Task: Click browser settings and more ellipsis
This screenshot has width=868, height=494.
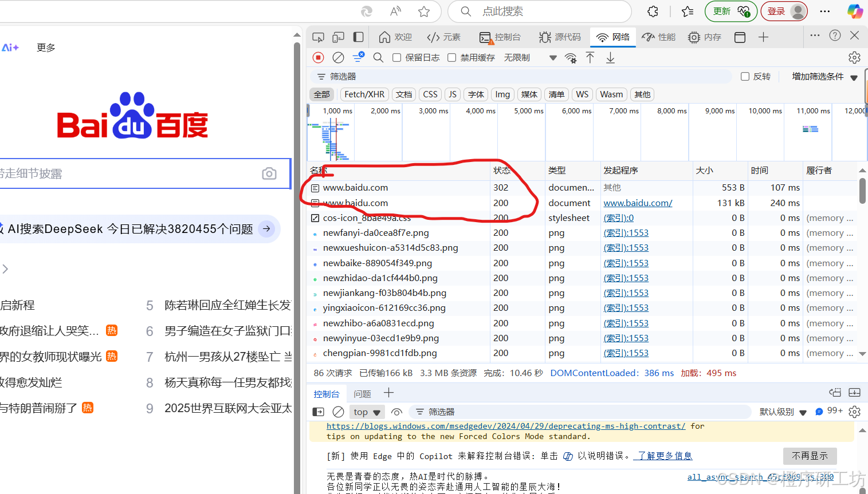Action: (825, 11)
